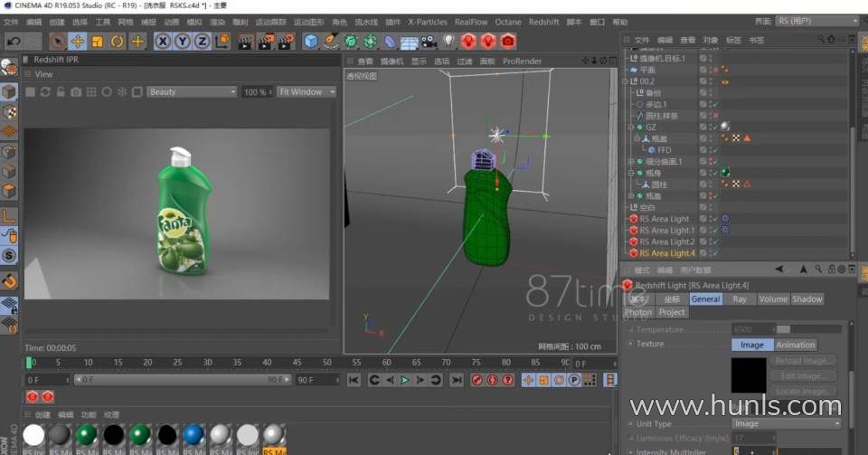868x455 pixels.
Task: Open the Redshift menu
Action: pyautogui.click(x=543, y=22)
